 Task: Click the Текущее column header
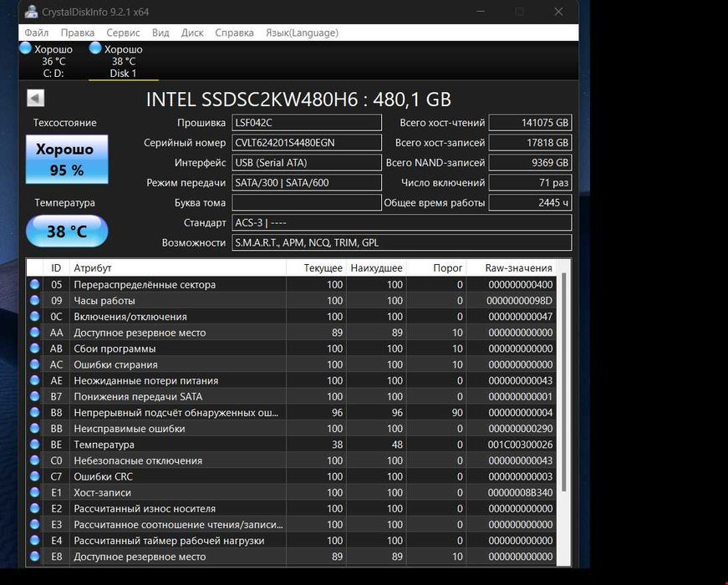(316, 268)
